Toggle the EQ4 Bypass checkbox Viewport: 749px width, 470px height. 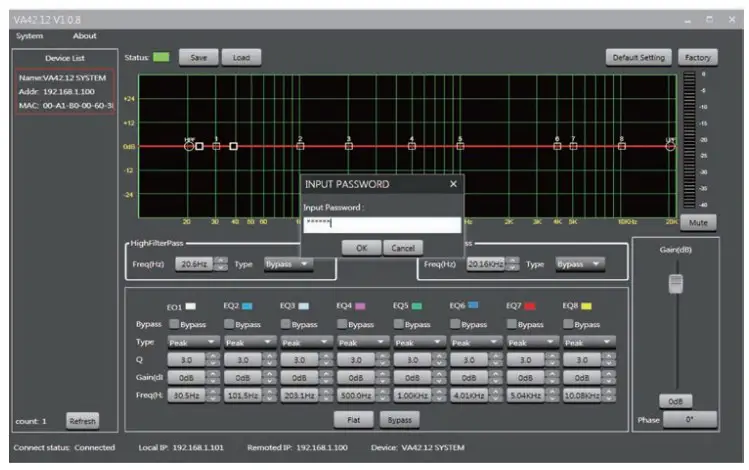click(342, 324)
